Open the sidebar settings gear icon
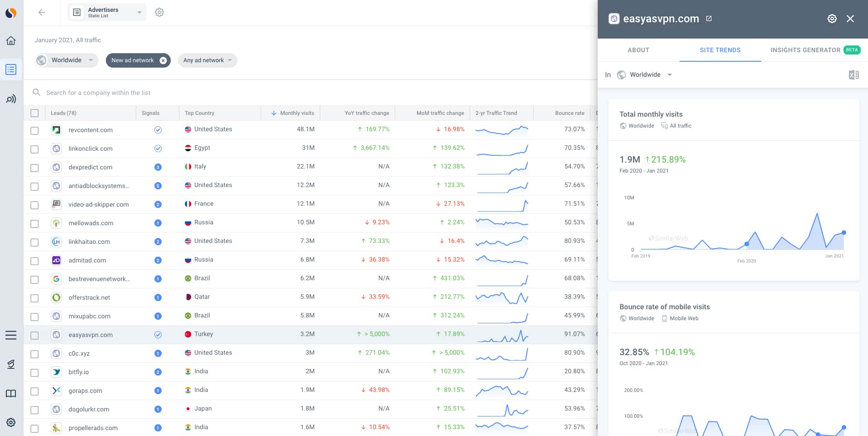This screenshot has height=436, width=868. coord(11,422)
